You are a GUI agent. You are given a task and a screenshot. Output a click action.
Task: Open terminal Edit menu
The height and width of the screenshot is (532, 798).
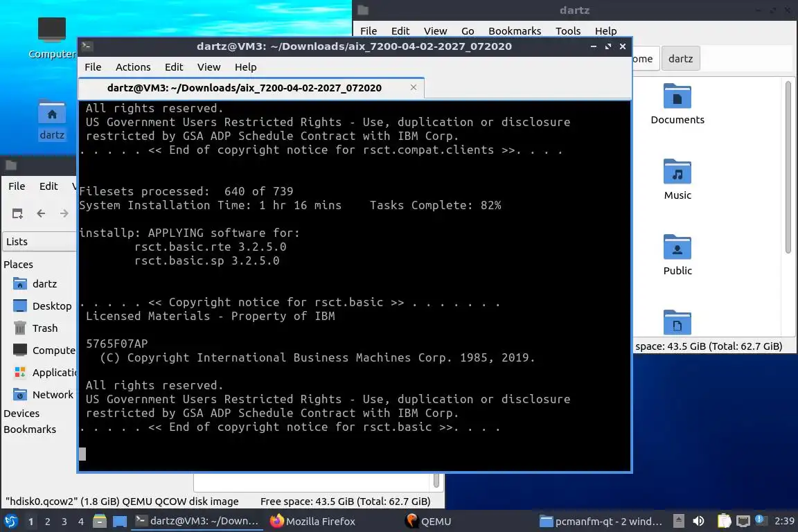point(174,67)
